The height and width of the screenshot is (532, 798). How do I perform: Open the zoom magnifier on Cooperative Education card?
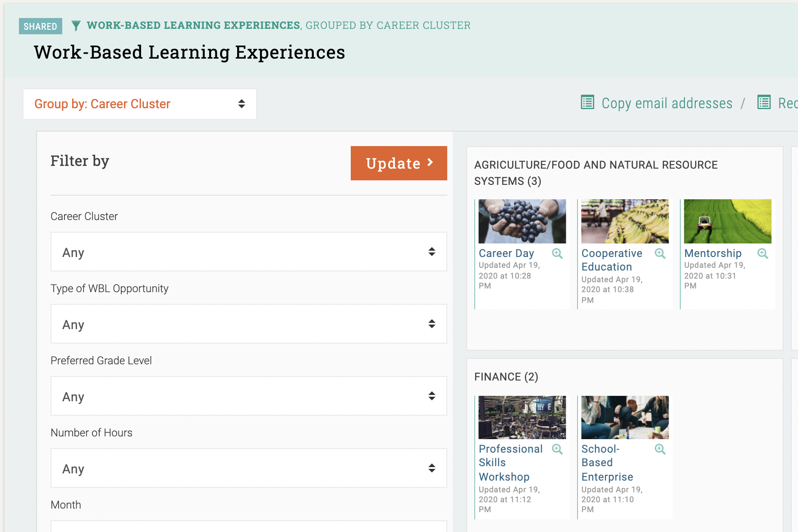pyautogui.click(x=660, y=253)
